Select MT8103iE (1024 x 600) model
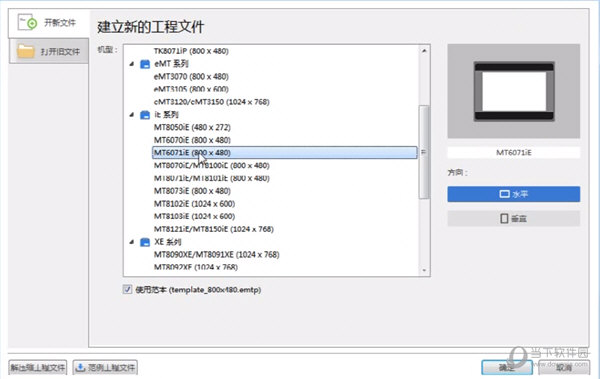 194,216
